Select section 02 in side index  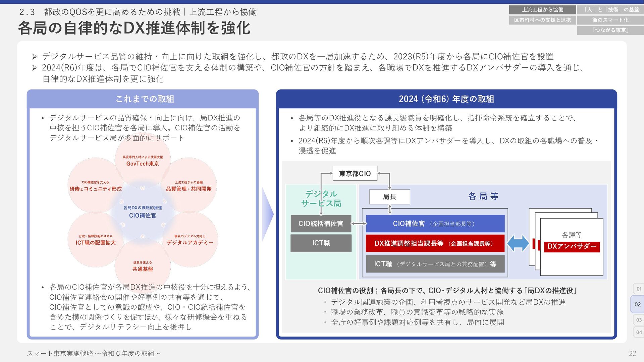637,304
